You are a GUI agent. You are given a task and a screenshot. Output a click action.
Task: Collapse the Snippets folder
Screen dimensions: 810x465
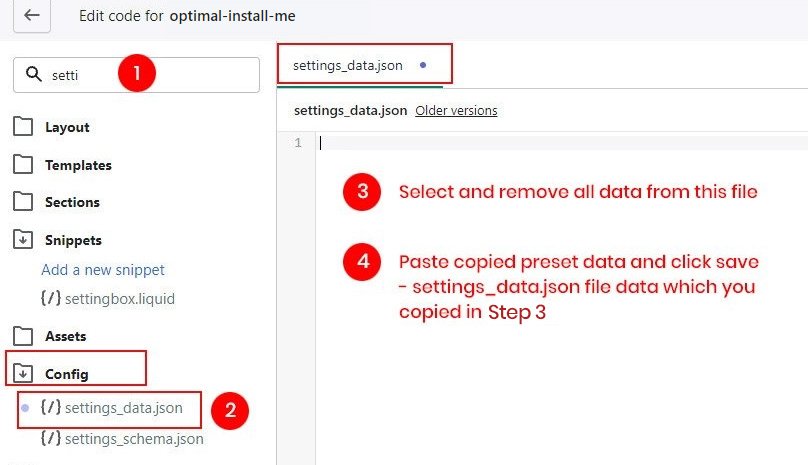pyautogui.click(x=23, y=240)
